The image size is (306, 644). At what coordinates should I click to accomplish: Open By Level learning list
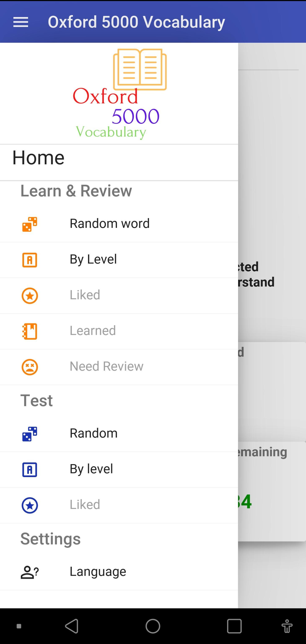coord(93,259)
